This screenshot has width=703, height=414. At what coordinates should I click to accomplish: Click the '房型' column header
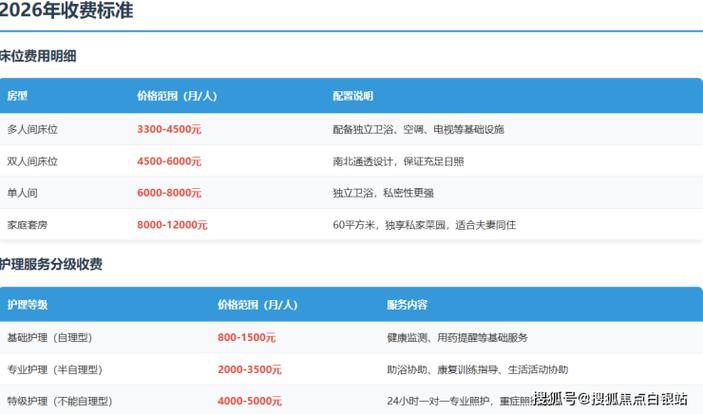coord(17,96)
